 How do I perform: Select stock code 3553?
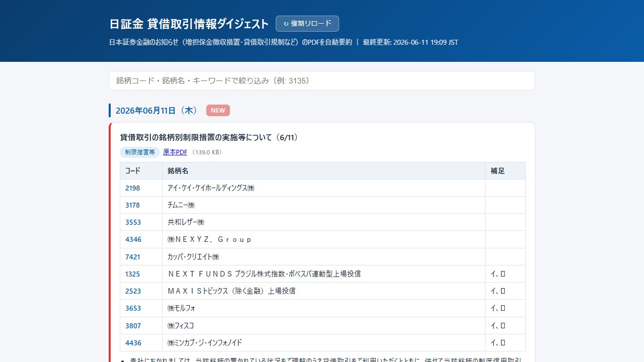tap(133, 222)
